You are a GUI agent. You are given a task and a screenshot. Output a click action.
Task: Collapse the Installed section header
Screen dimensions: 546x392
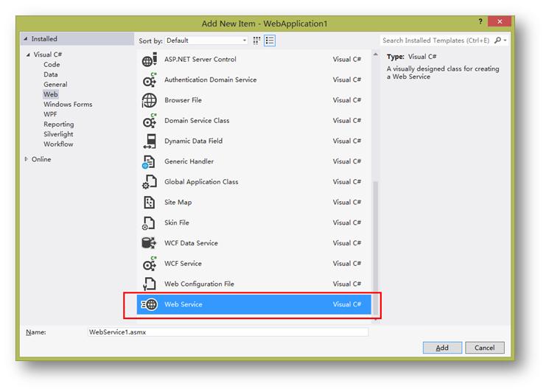(x=25, y=39)
